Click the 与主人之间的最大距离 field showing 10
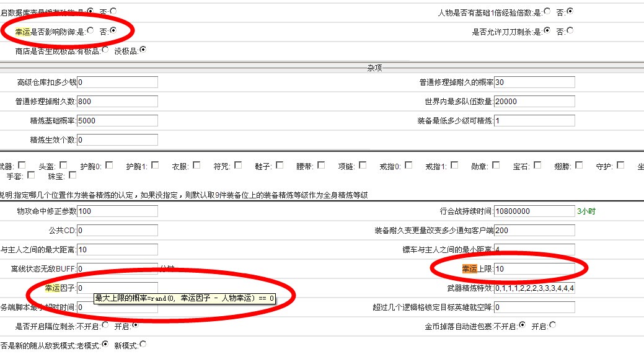 point(118,250)
